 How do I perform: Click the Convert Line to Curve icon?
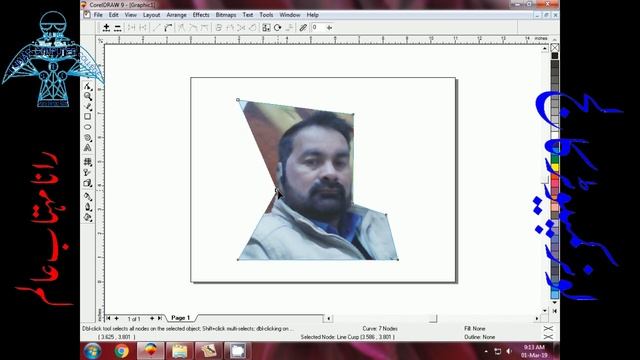(x=168, y=28)
